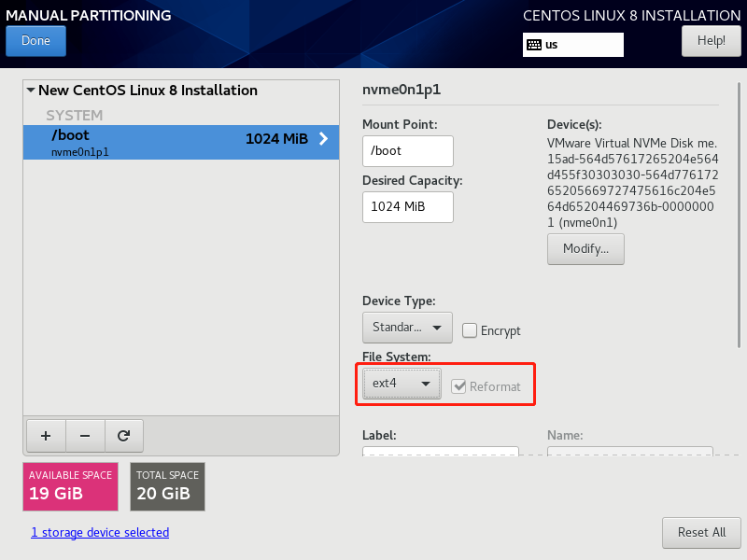The image size is (747, 560).
Task: Click the VMware Virtual NVMe Disk device text
Action: point(632,182)
